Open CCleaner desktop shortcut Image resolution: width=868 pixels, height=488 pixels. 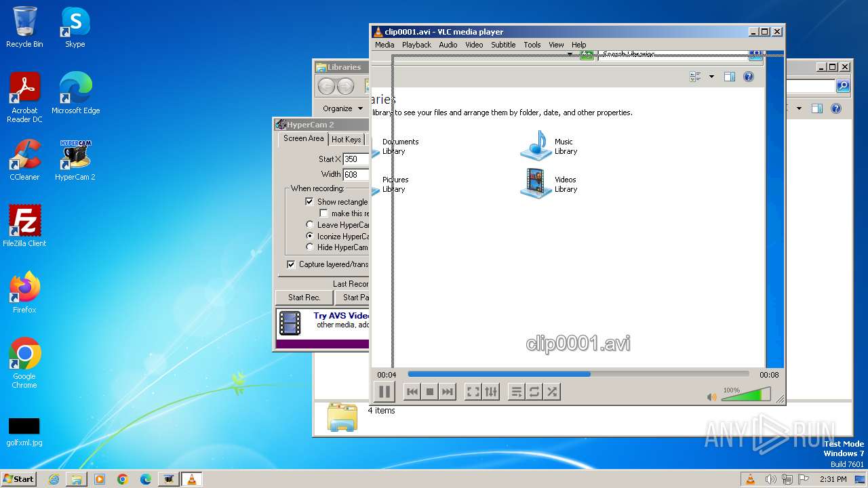tap(24, 160)
